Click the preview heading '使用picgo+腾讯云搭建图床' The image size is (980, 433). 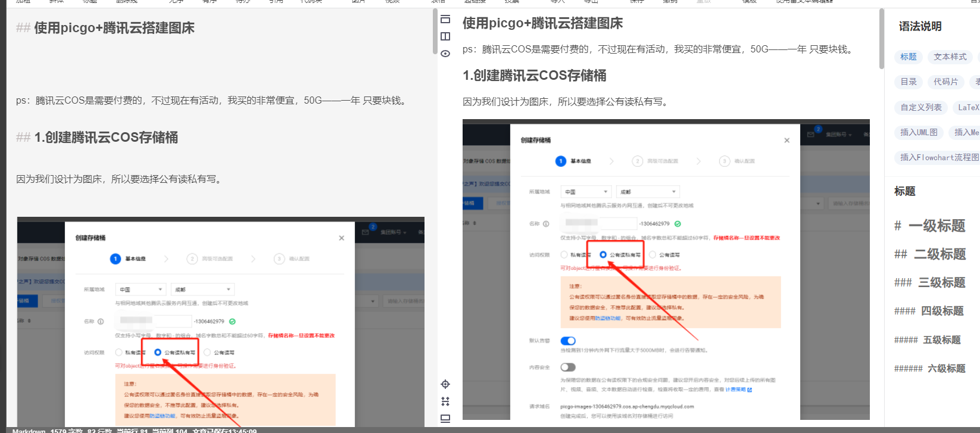tap(543, 23)
